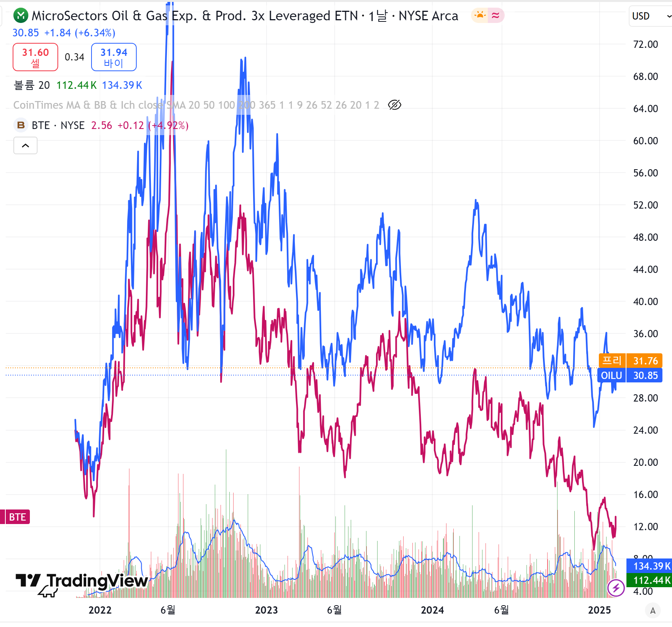Click the MicroSectors green symbol logo
This screenshot has width=672, height=627.
coord(21,16)
